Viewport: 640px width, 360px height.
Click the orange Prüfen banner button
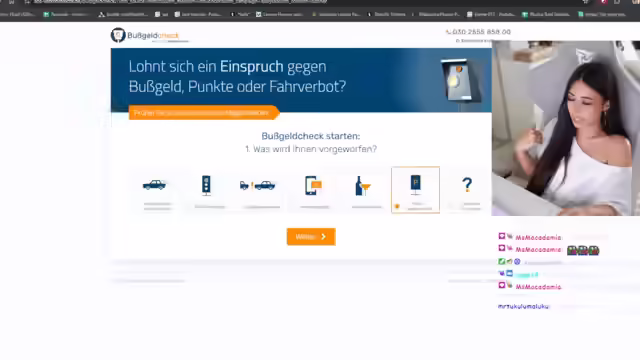coord(204,113)
